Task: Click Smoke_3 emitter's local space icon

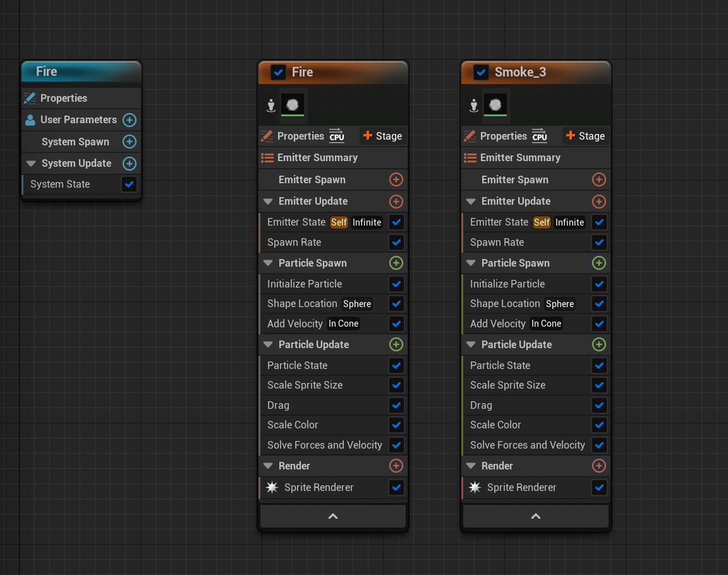Action: [473, 105]
